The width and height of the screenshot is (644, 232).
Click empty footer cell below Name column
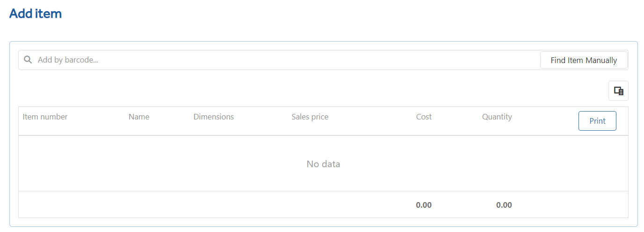point(157,204)
